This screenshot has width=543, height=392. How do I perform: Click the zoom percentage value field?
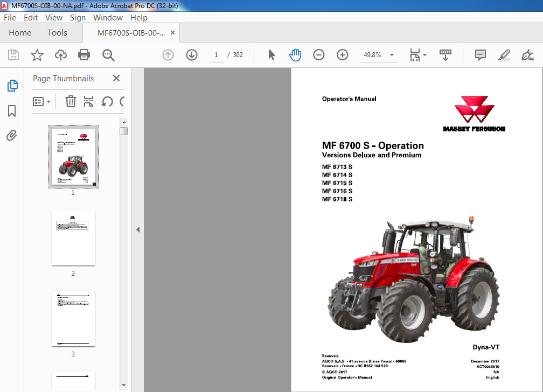tap(372, 55)
